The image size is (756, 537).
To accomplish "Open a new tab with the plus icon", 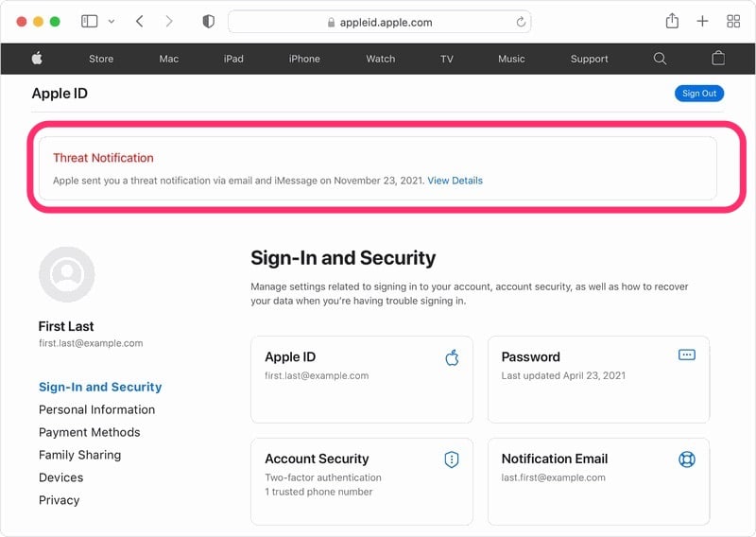I will [702, 21].
